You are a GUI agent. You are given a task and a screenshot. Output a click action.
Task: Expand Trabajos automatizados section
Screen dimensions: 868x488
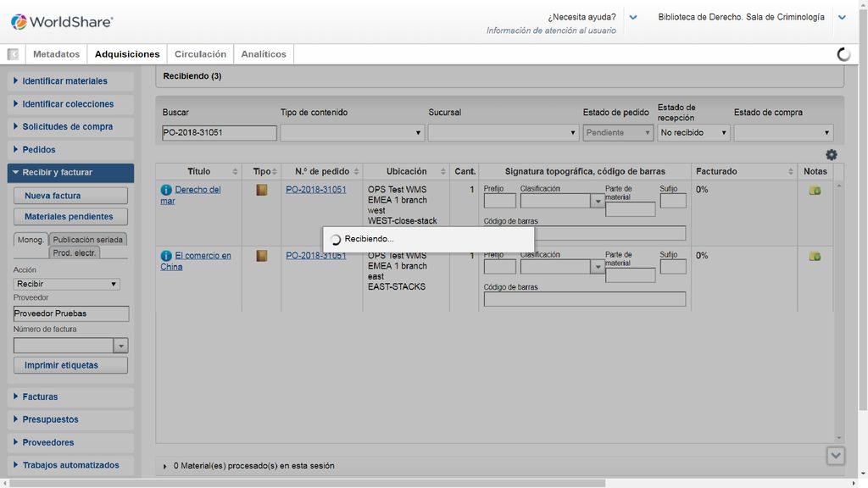coord(70,465)
